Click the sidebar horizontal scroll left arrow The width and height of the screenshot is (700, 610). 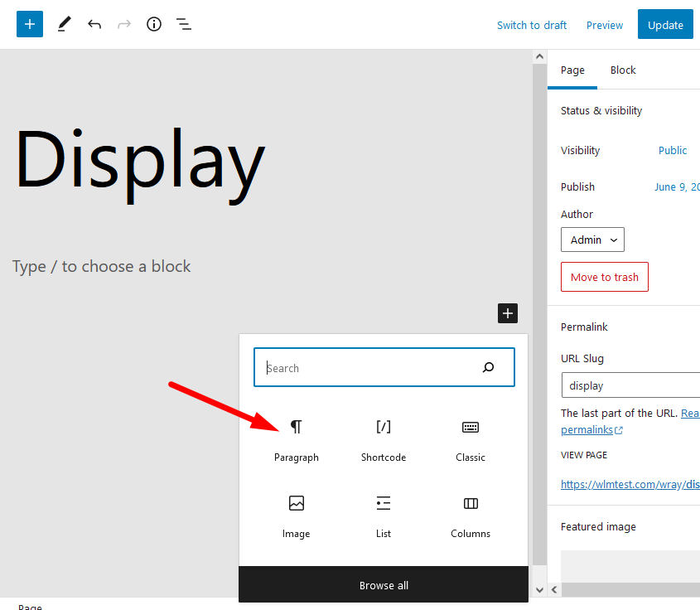point(554,590)
